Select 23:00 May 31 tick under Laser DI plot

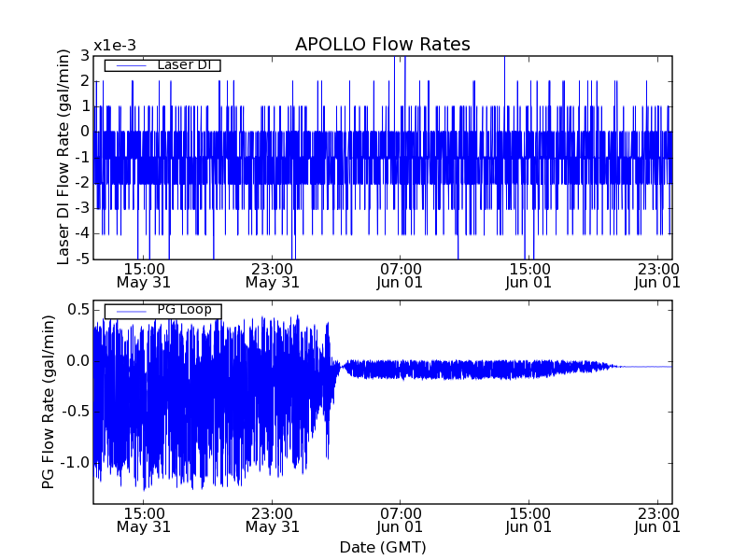pos(272,275)
